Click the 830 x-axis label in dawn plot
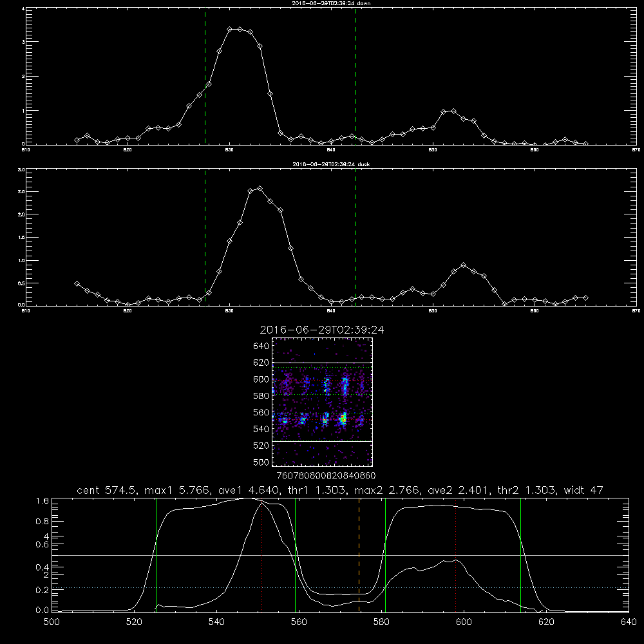Image resolution: width=644 pixels, height=644 pixels. pyautogui.click(x=229, y=150)
